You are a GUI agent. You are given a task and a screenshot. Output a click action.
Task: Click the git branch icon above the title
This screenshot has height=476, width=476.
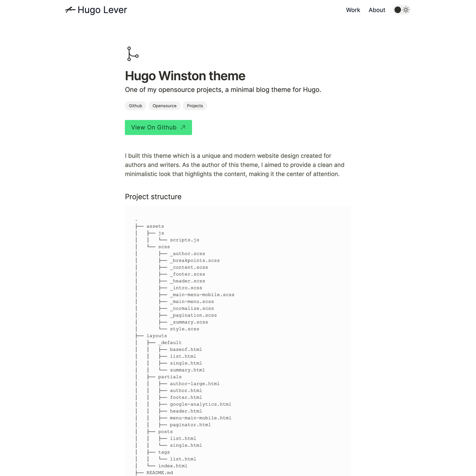click(x=133, y=54)
